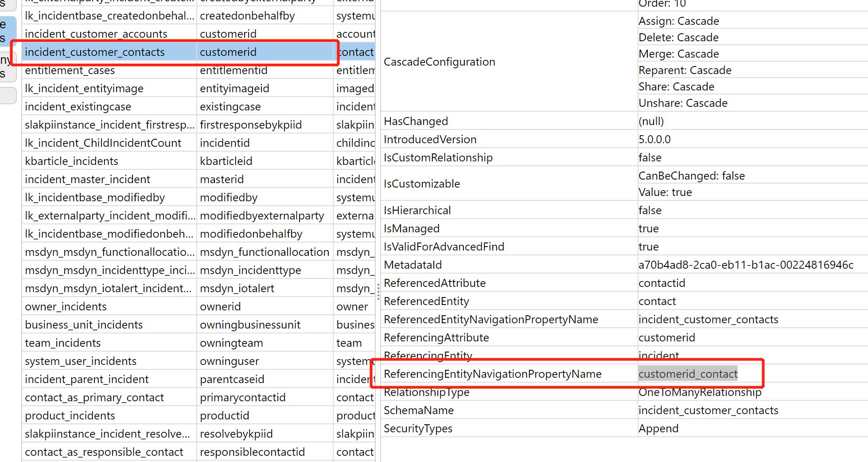Click the Delete: Cascade value
The height and width of the screenshot is (462, 868).
click(x=678, y=37)
